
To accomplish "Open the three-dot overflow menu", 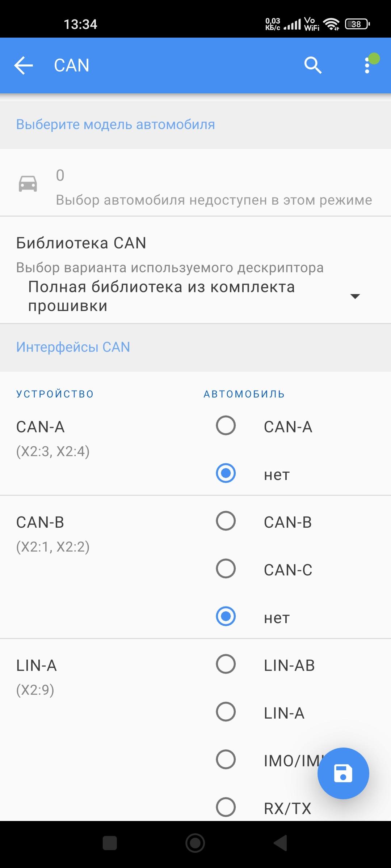I will (x=367, y=65).
